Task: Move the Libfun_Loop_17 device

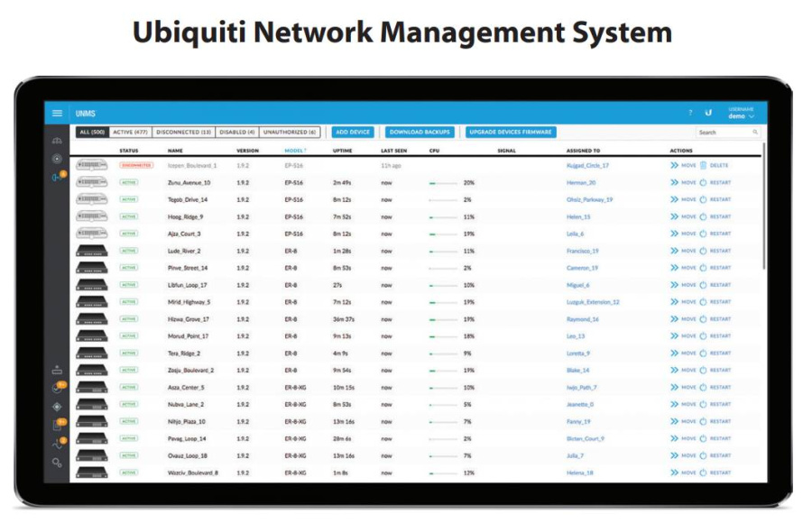Action: pos(683,285)
